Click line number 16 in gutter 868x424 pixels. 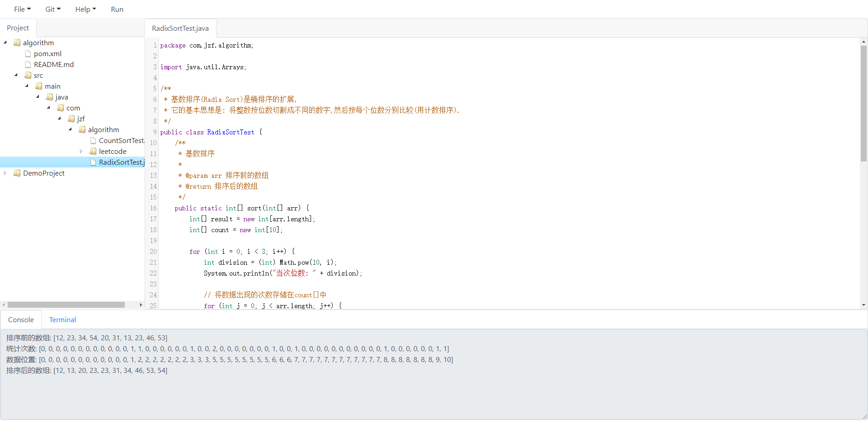(x=153, y=208)
